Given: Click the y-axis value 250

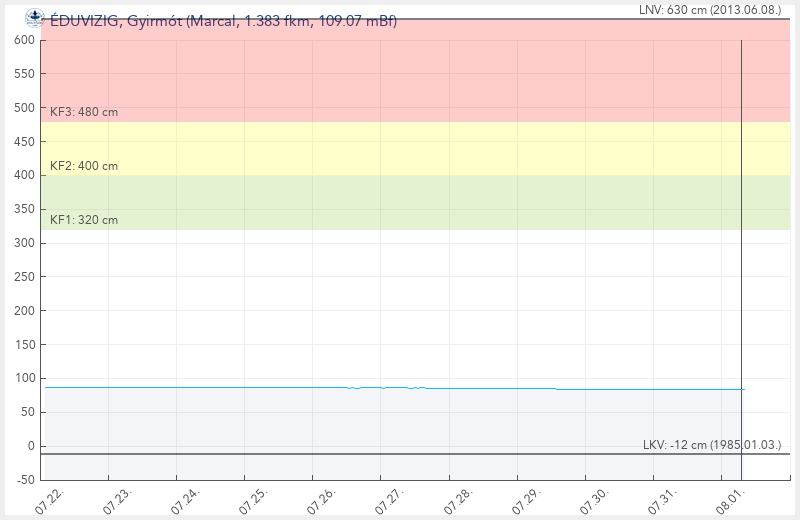Looking at the screenshot, I should 24,277.
